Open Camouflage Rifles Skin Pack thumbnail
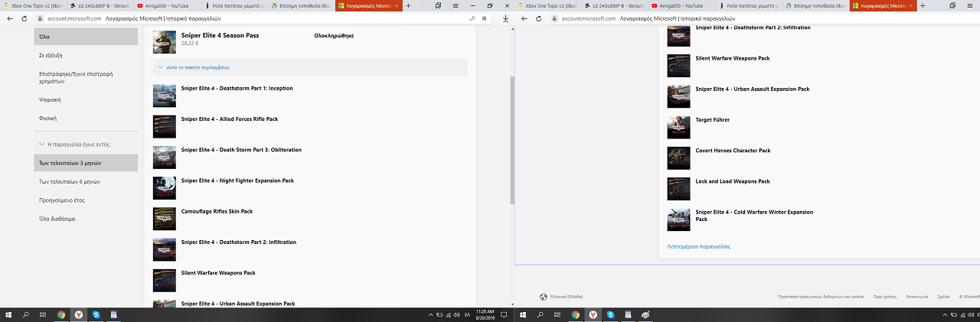 click(165, 219)
